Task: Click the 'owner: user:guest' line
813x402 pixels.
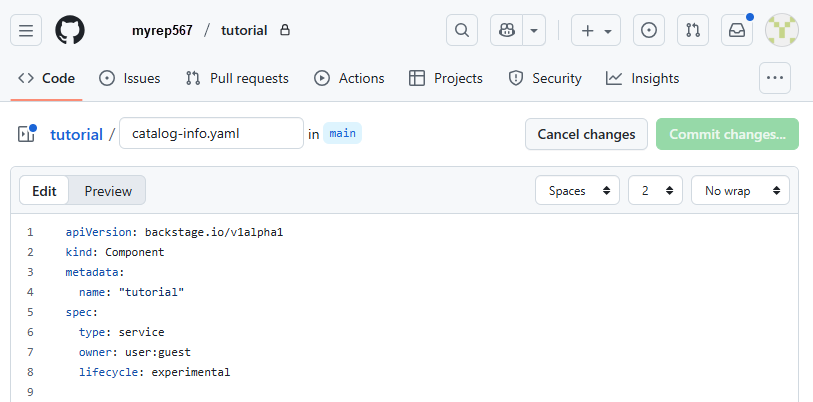Action: tap(135, 352)
